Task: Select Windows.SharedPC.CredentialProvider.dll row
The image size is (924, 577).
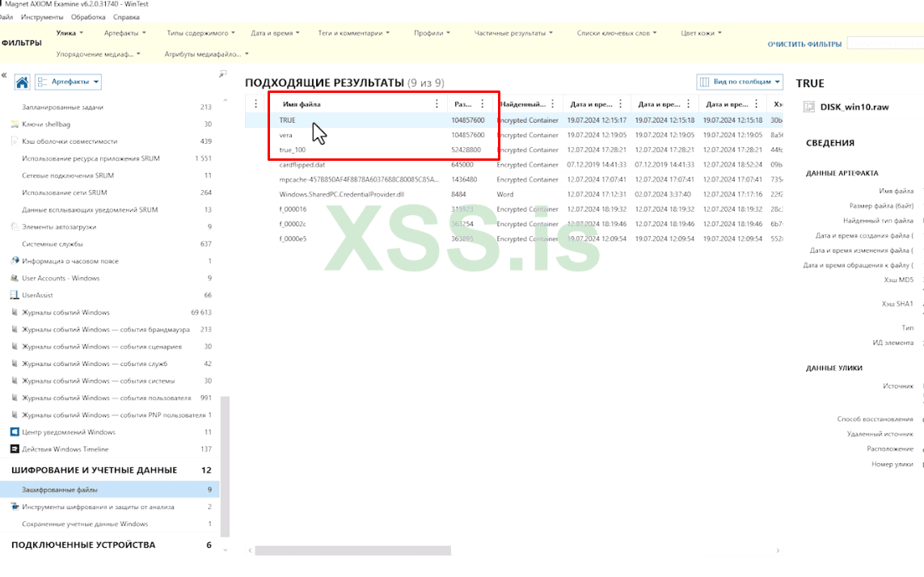Action: point(514,194)
